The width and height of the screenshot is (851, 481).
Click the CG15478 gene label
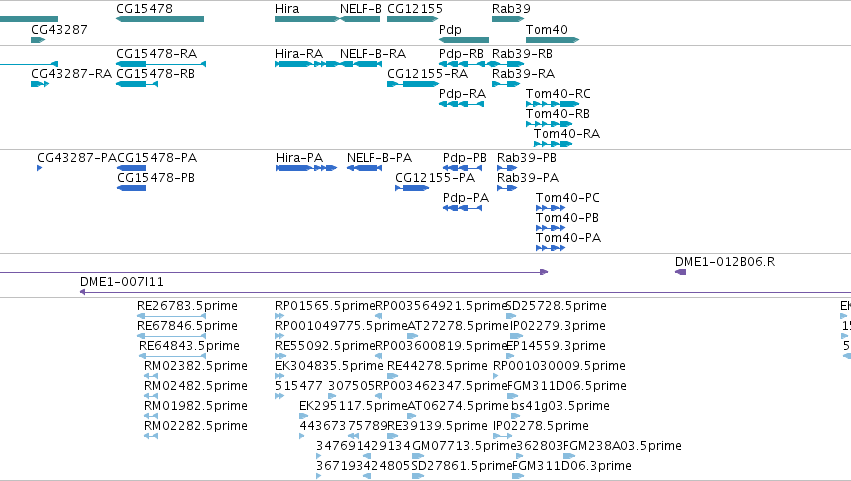144,9
